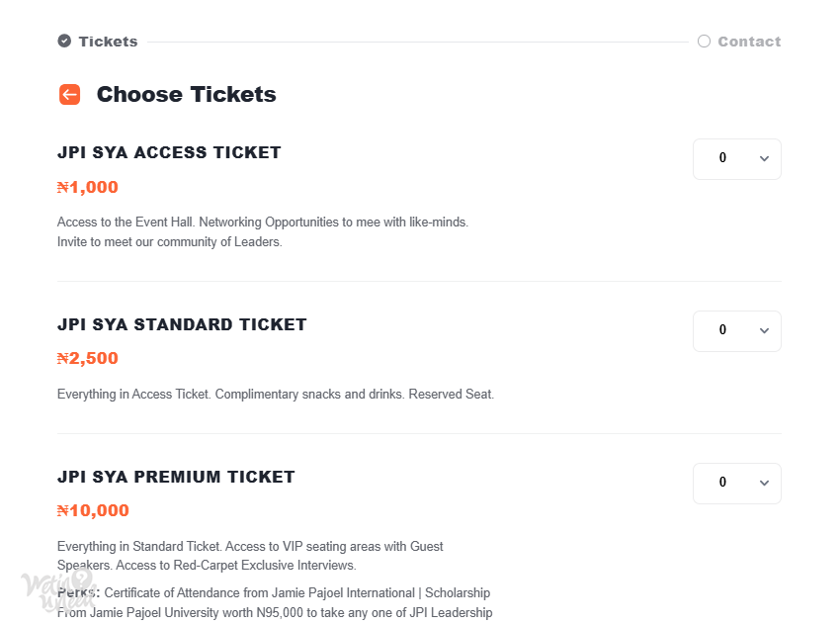The image size is (840, 625).
Task: Click the JPI SYA ACCESS TICKET title
Action: pos(169,152)
